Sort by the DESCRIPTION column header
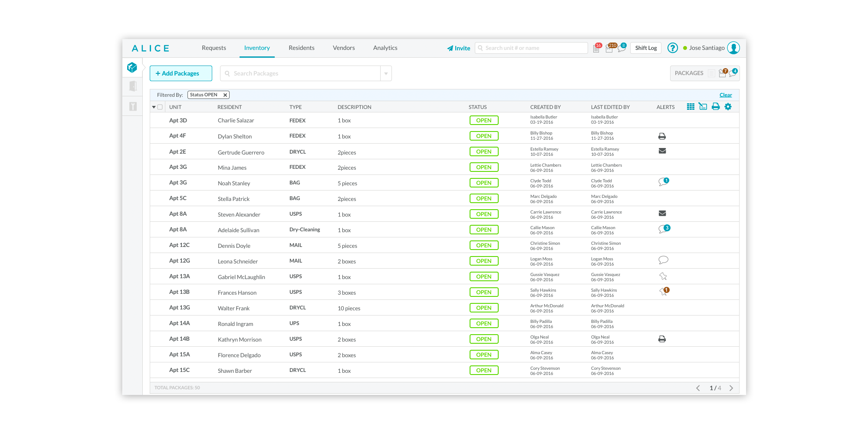Screen dimensions: 868x434 tap(355, 107)
